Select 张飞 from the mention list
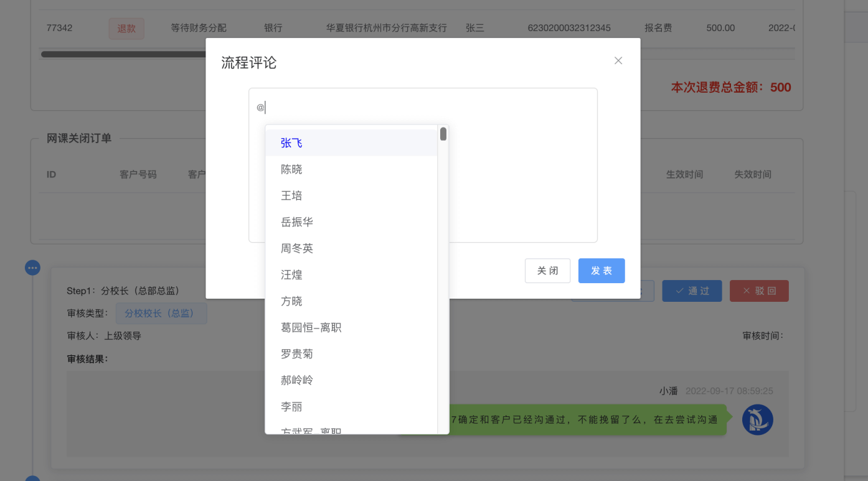The width and height of the screenshot is (868, 481). coord(291,143)
